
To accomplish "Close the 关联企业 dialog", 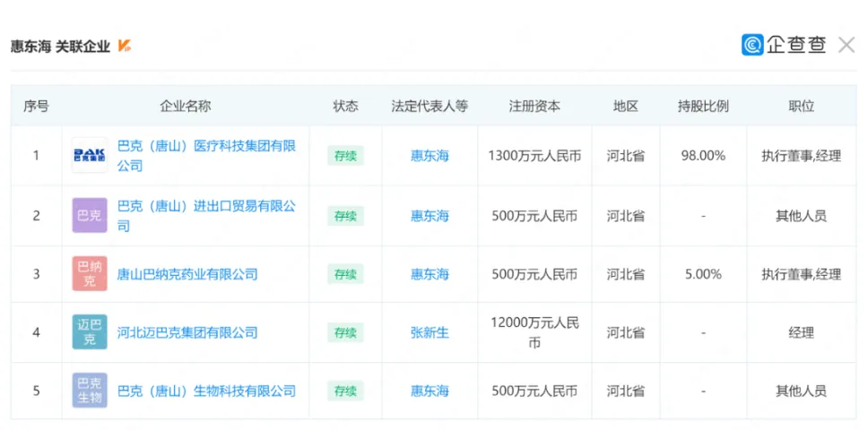I will [846, 45].
